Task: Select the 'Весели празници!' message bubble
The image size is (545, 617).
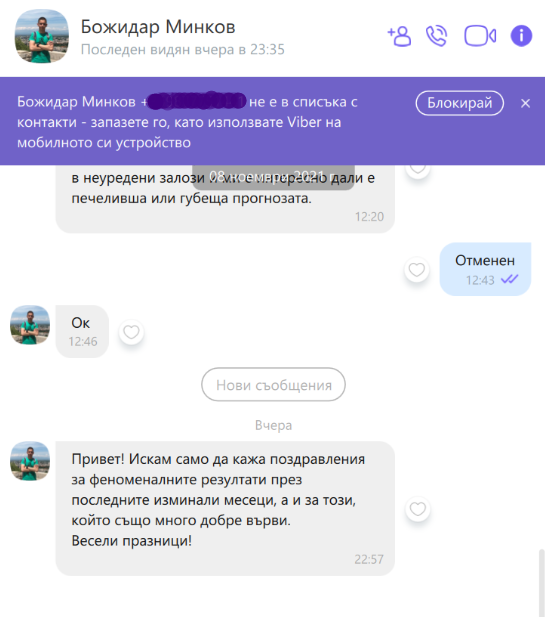Action: pyautogui.click(x=225, y=508)
